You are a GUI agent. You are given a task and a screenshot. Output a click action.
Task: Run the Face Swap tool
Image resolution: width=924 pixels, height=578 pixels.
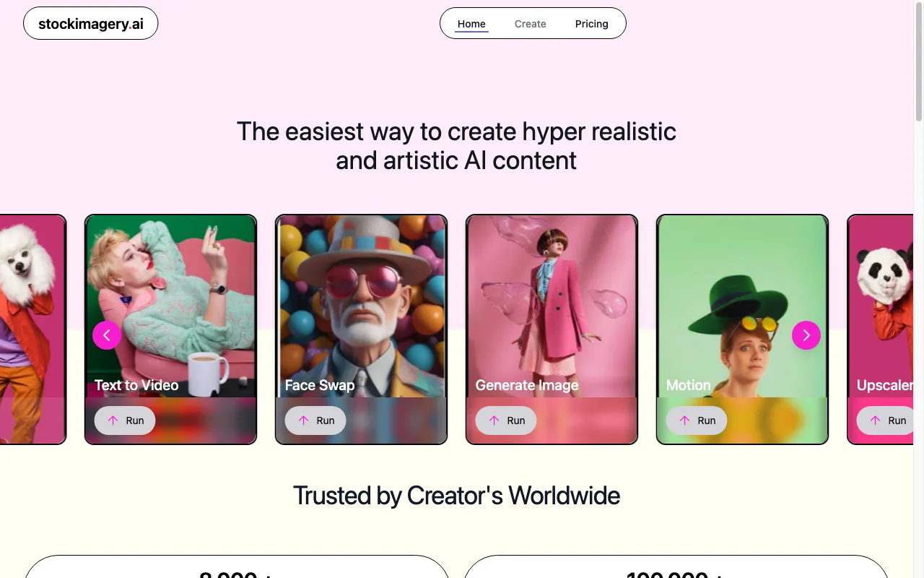click(315, 420)
